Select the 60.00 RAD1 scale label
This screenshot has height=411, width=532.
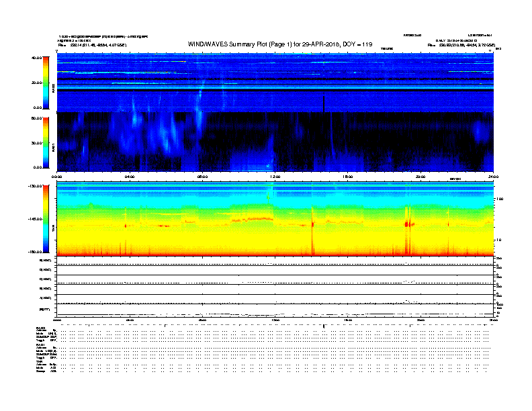37,118
